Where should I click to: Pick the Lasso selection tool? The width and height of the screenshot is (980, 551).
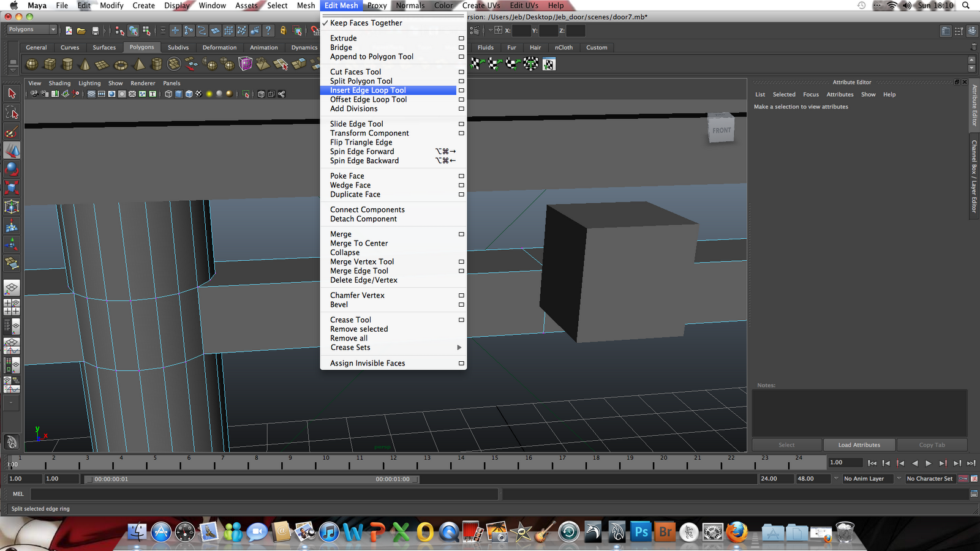(x=12, y=113)
